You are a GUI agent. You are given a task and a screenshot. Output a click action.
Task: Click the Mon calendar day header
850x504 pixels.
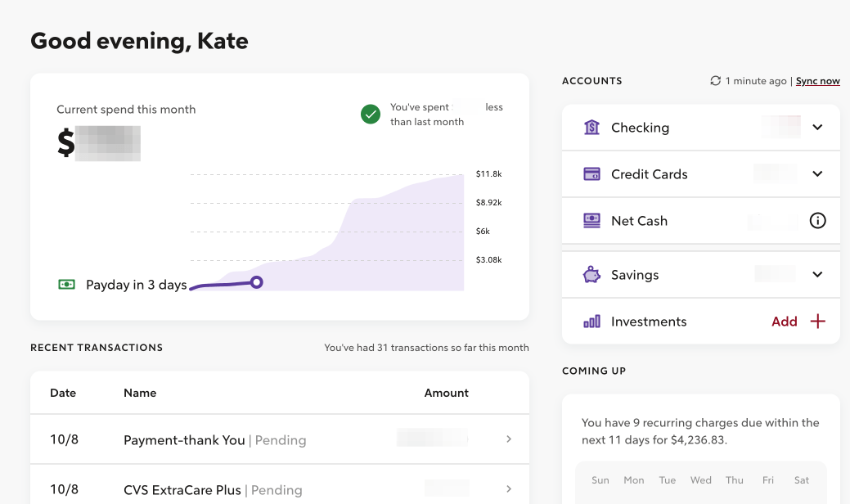[x=634, y=480]
